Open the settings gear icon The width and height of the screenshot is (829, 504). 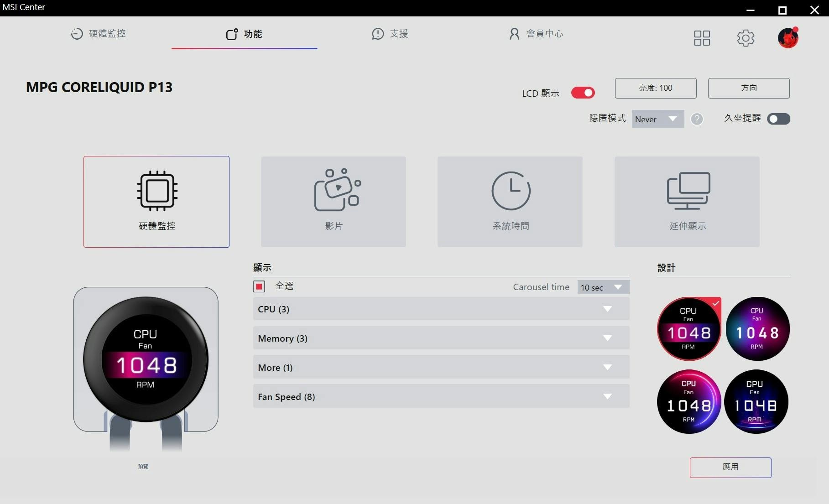click(x=746, y=38)
